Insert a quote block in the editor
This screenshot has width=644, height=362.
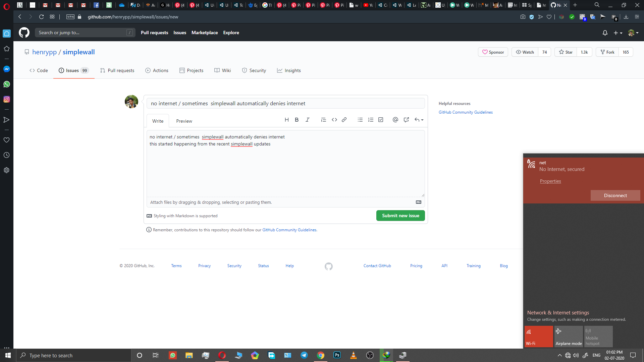[323, 120]
